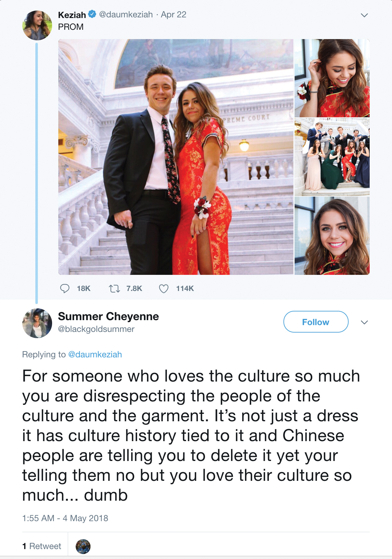Follow Summer Cheyenne
This screenshot has height=559, width=392.
pos(316,322)
